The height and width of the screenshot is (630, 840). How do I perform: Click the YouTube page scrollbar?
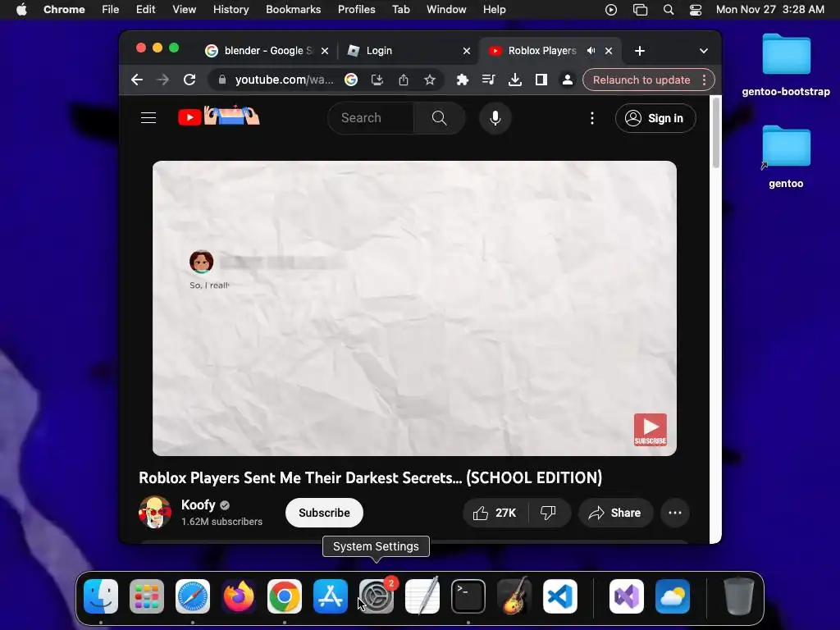tap(715, 134)
